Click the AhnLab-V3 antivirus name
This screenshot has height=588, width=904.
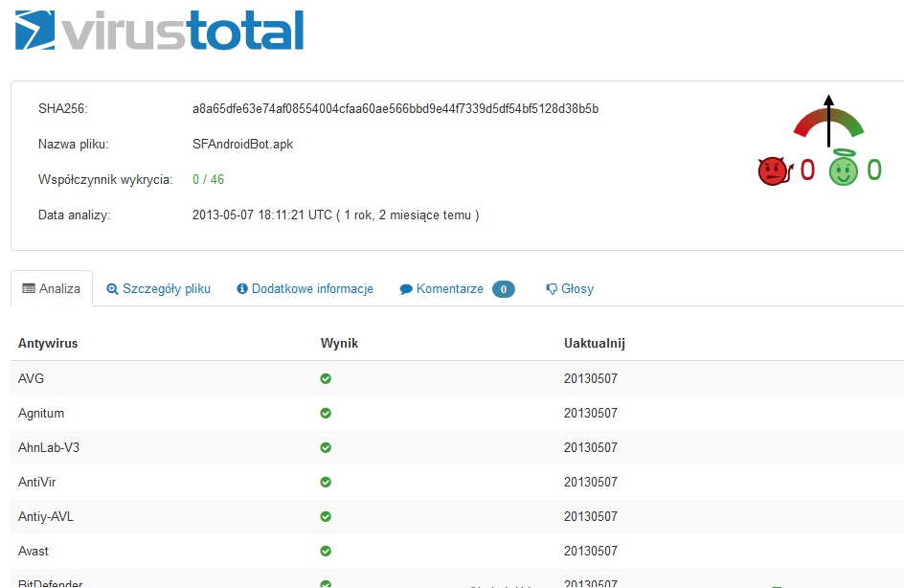tap(49, 447)
